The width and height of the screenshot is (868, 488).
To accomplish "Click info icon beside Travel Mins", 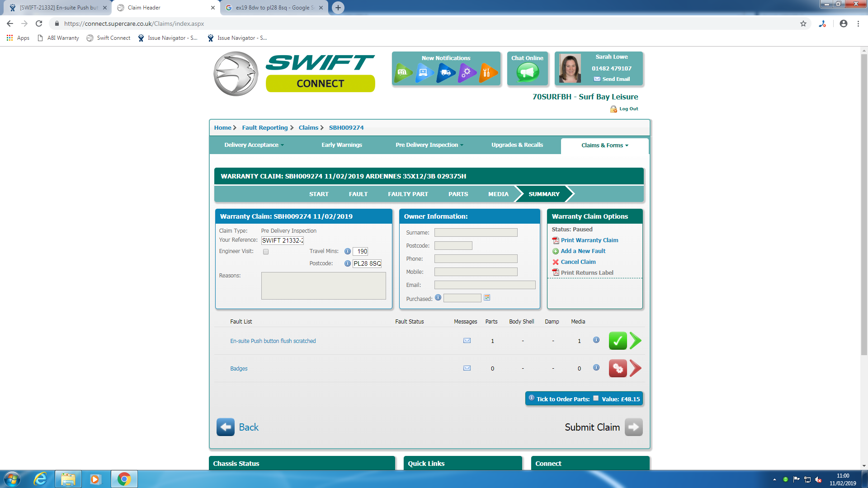I will click(x=347, y=251).
